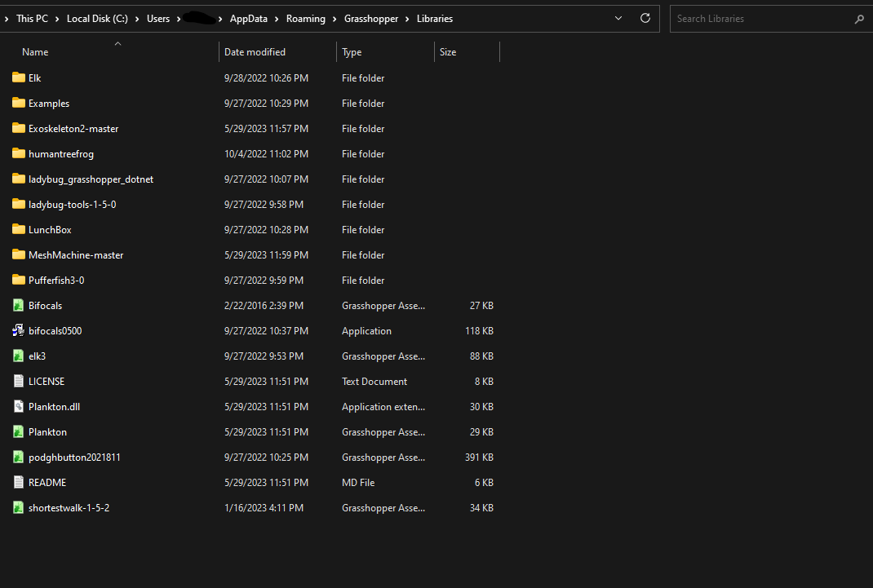This screenshot has height=588, width=873.
Task: Select the file name "Exoskeleton2-master"
Action: 73,129
